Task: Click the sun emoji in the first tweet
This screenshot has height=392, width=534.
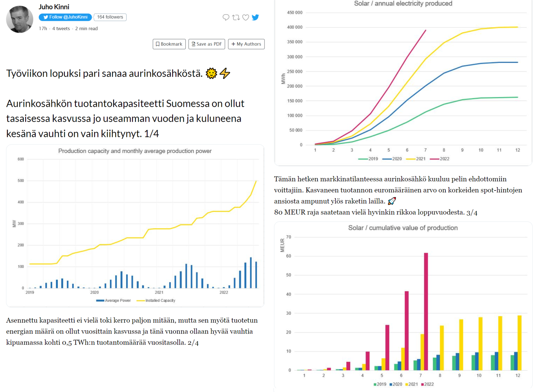Action: 211,73
